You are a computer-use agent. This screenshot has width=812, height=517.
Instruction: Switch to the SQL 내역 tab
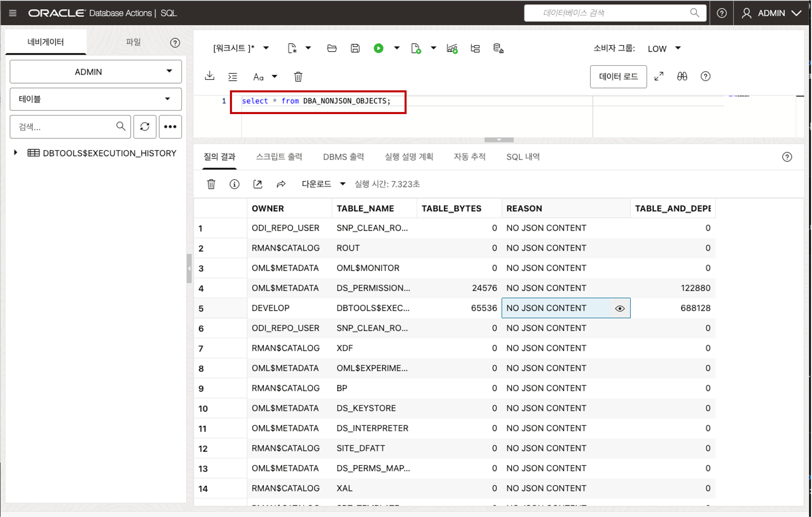tap(523, 157)
